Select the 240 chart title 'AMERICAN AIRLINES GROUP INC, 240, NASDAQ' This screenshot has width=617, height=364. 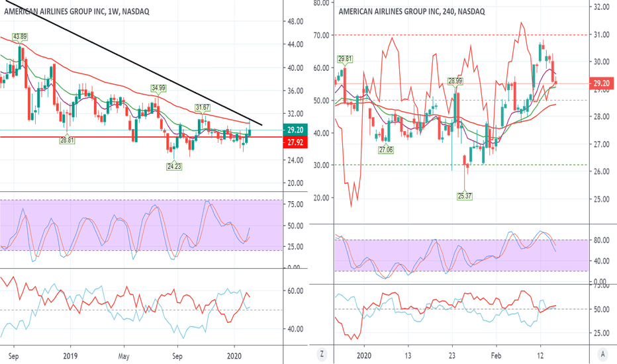pyautogui.click(x=412, y=11)
